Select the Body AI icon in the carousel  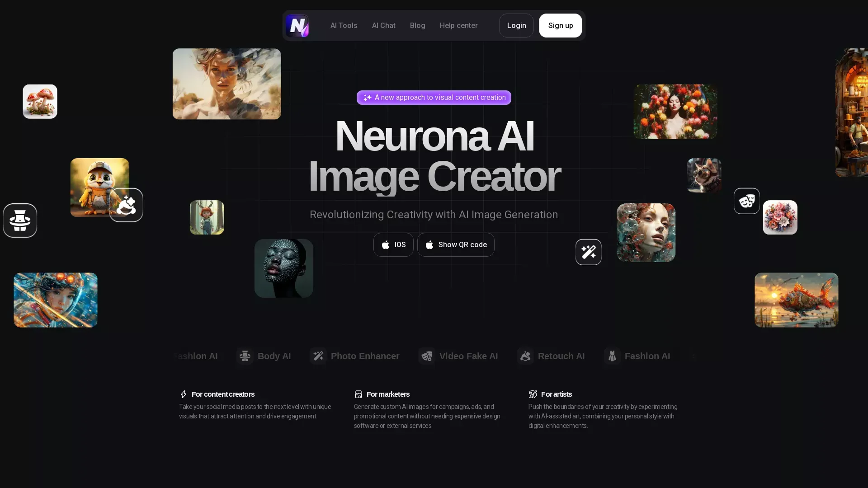[245, 356]
